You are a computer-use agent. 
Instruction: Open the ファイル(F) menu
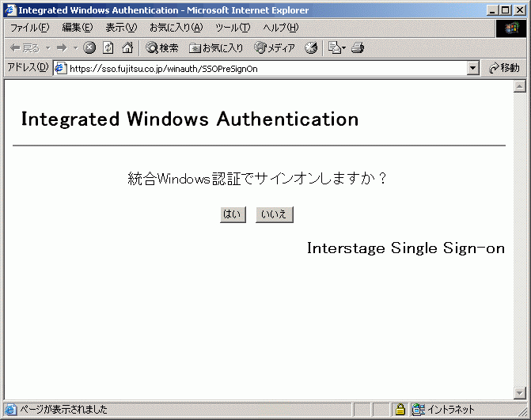point(30,28)
